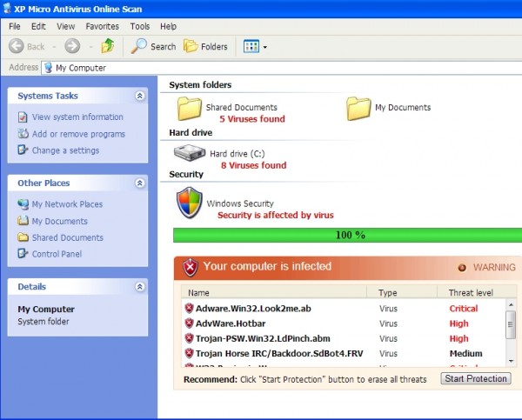The image size is (522, 420).
Task: Click the Search magnifier icon
Action: point(138,46)
